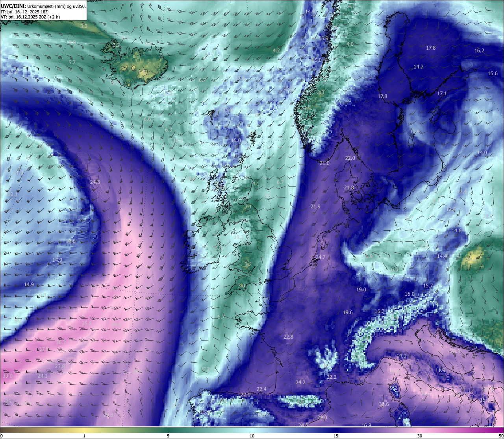The image size is (504, 439).
Task: Click the 21.9 value over the North Sea
Action: (x=315, y=206)
